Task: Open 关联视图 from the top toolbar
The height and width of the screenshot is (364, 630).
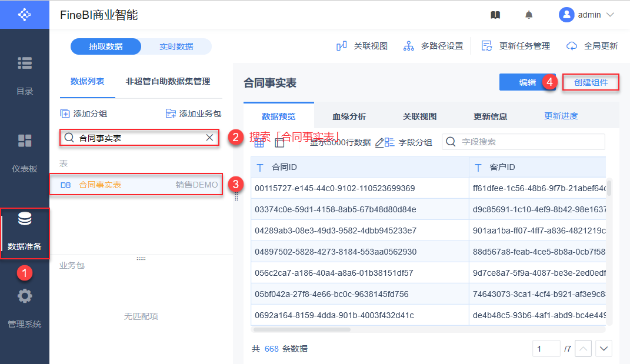Action: click(x=362, y=46)
